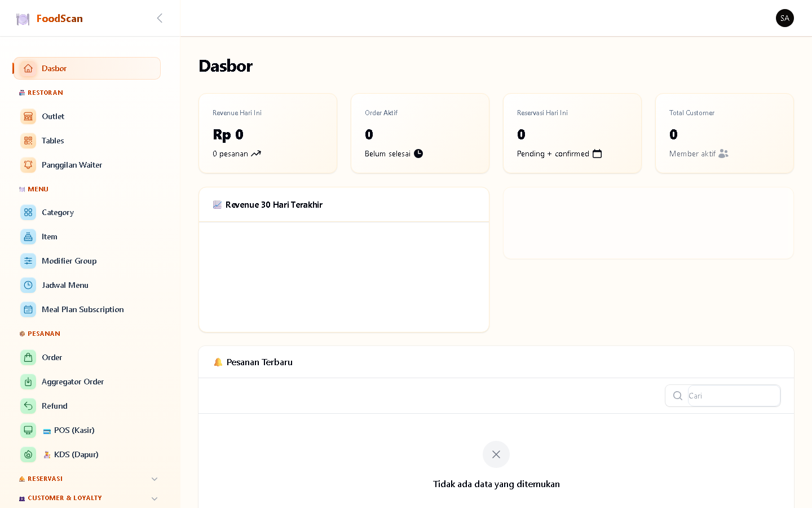
Task: Click the Revenue Hari Ini card
Action: pyautogui.click(x=268, y=133)
